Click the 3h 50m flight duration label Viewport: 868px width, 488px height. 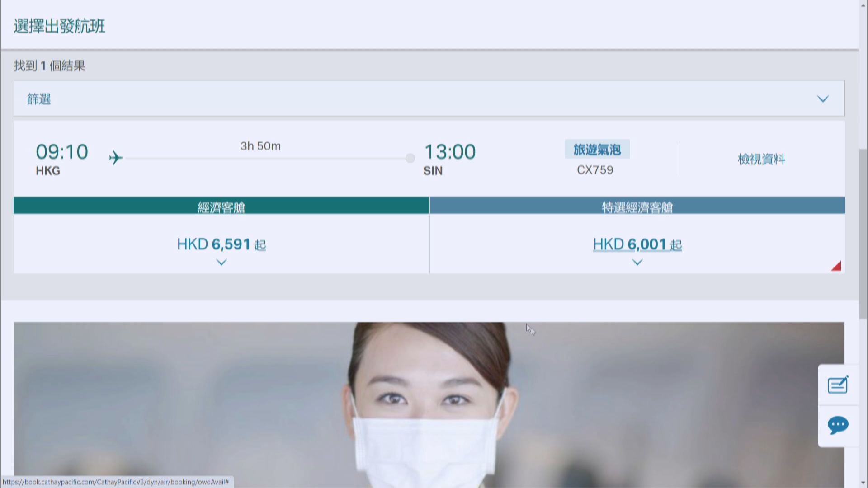[x=260, y=146]
